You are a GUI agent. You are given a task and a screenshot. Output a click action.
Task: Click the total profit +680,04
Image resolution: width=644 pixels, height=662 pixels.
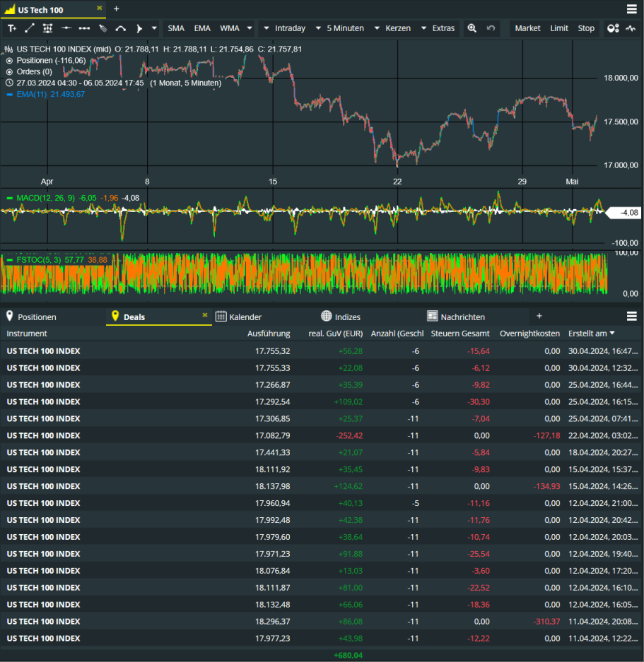click(349, 655)
